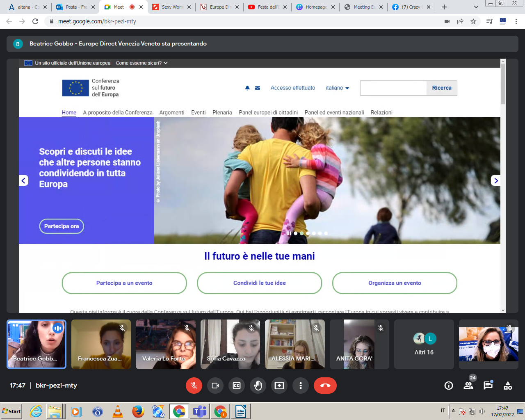Open VLC from taskbar
Viewport: 525px width, 420px height.
tap(118, 411)
